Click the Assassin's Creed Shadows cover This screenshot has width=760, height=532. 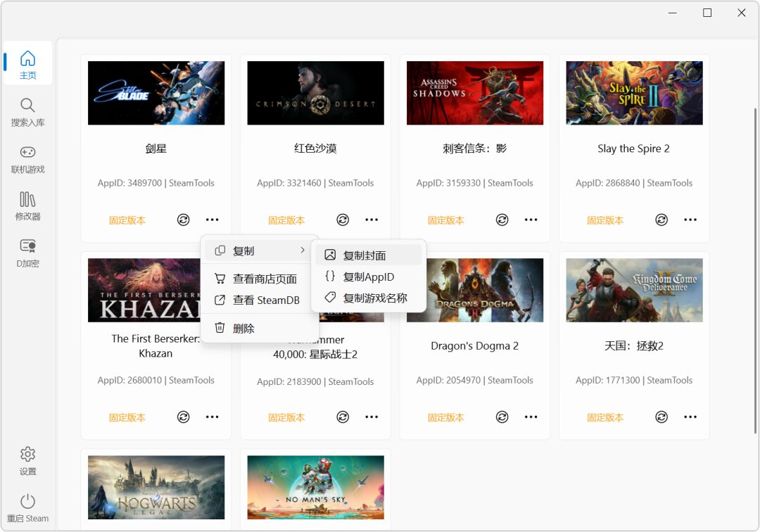click(475, 93)
